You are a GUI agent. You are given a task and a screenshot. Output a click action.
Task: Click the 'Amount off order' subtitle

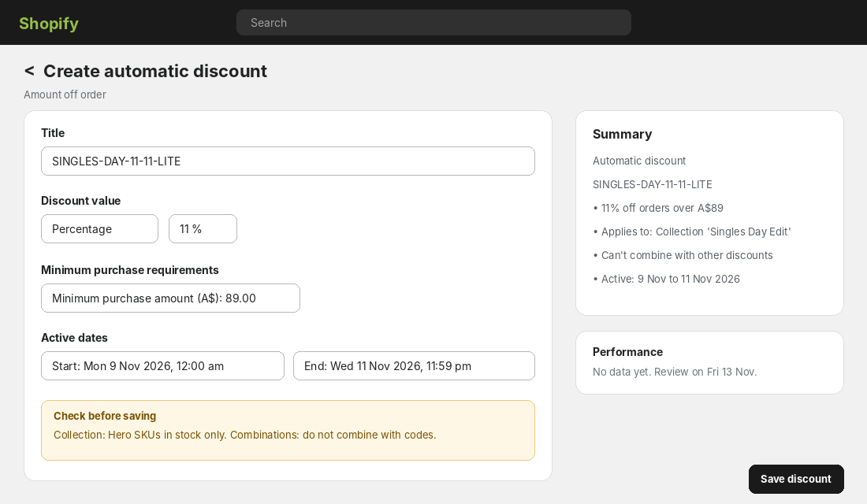point(65,94)
